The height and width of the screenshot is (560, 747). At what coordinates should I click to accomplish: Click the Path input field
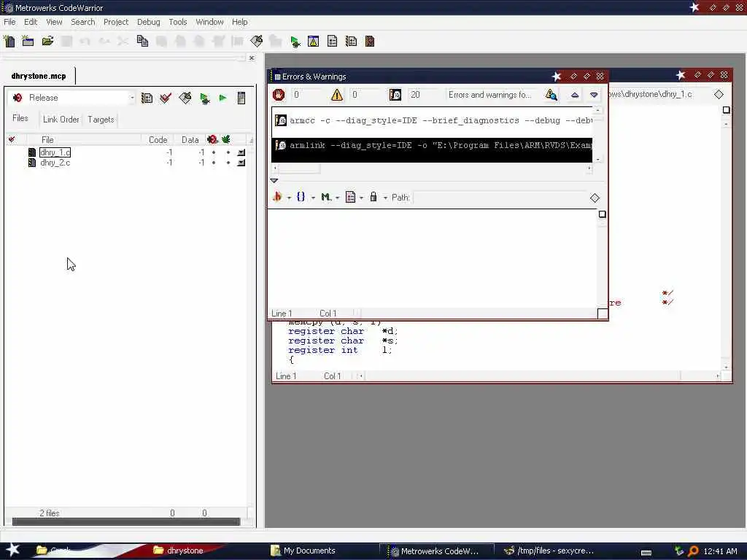(x=499, y=198)
